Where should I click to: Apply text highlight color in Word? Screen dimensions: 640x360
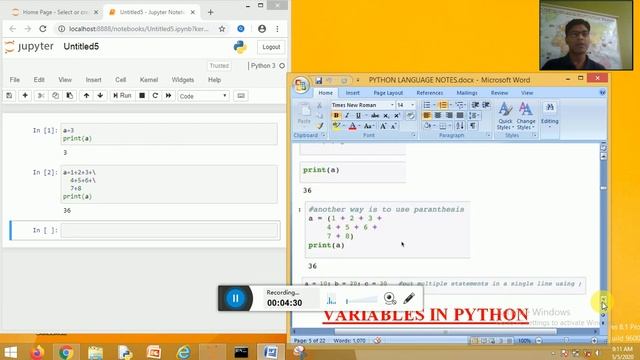point(336,126)
